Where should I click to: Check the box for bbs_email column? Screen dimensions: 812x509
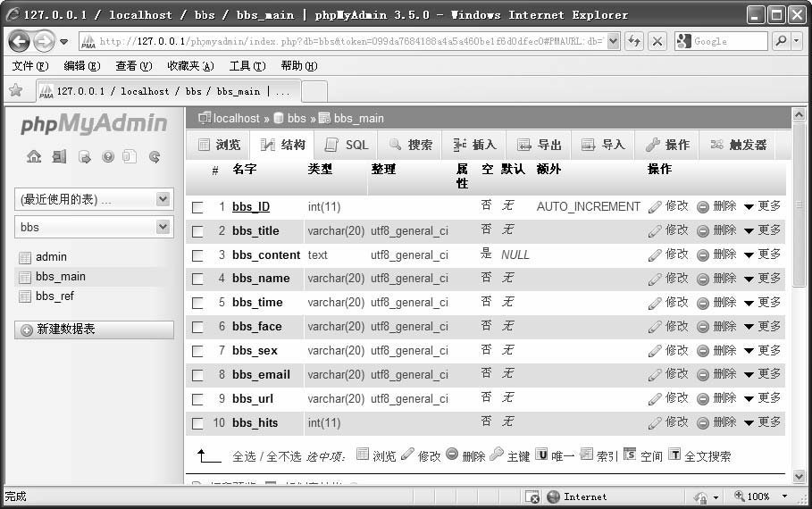click(197, 375)
